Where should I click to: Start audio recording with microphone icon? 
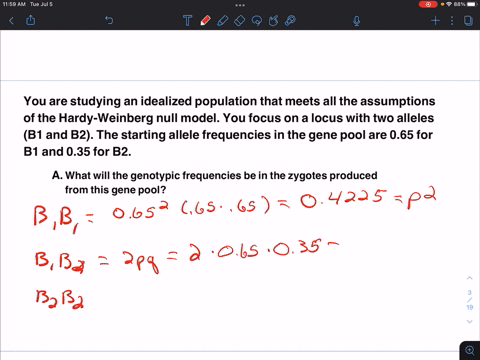click(x=356, y=21)
